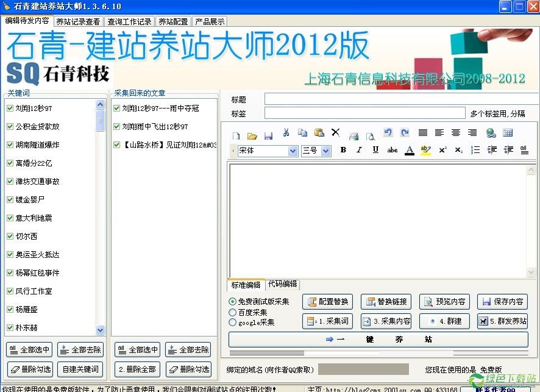Image resolution: width=540 pixels, height=392 pixels.
Task: Select the 百度采集 radio option
Action: click(233, 312)
